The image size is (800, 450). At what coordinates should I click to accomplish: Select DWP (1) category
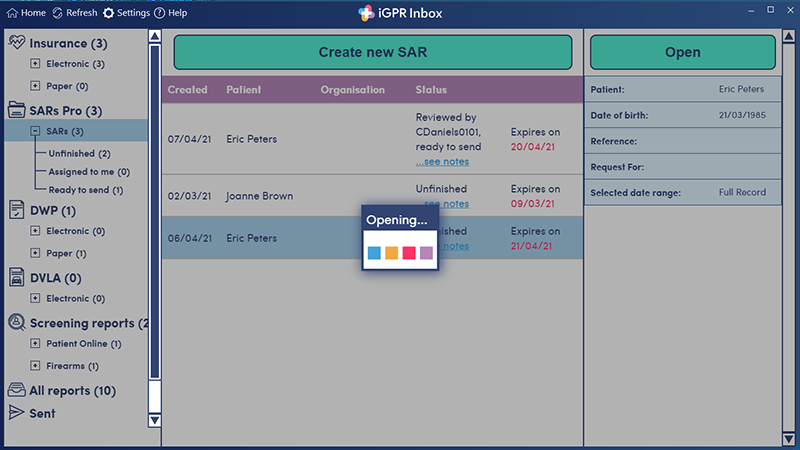coord(53,210)
